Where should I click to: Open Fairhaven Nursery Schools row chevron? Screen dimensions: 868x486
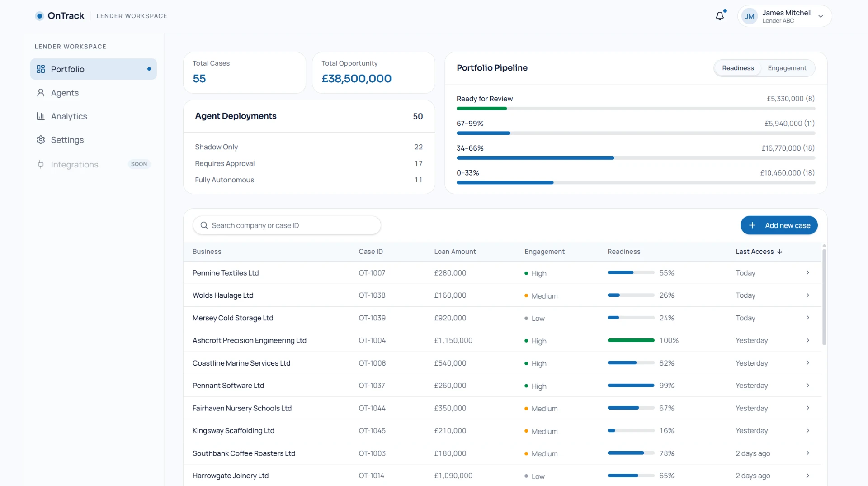click(807, 408)
